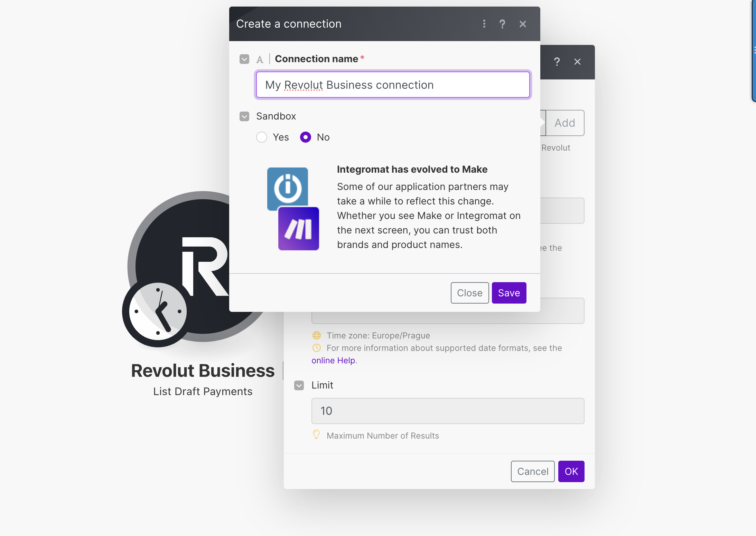Click 'Integromat has evolved to Make' heading
The image size is (756, 536).
(x=412, y=169)
